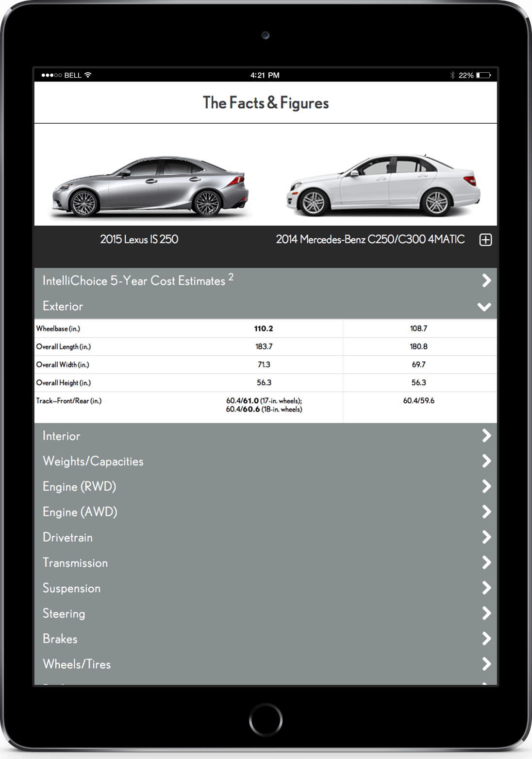This screenshot has height=759, width=532.
Task: Select the Suspension row
Action: [x=71, y=588]
